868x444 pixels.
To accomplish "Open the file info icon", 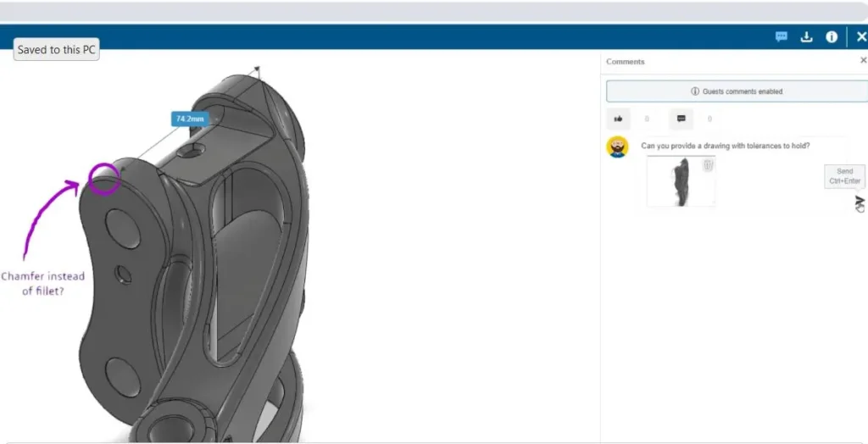I will point(832,37).
